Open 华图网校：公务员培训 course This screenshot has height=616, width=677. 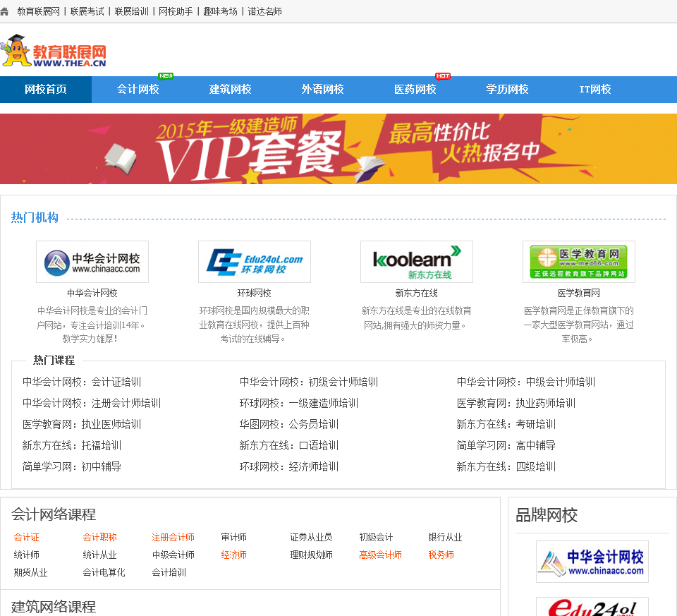(x=289, y=424)
